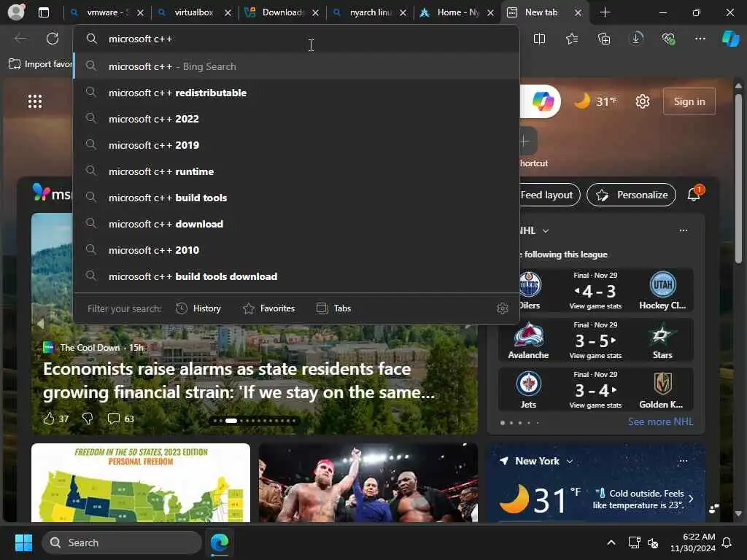The height and width of the screenshot is (560, 747).
Task: Open the Collections toolbar icon
Action: [x=604, y=39]
